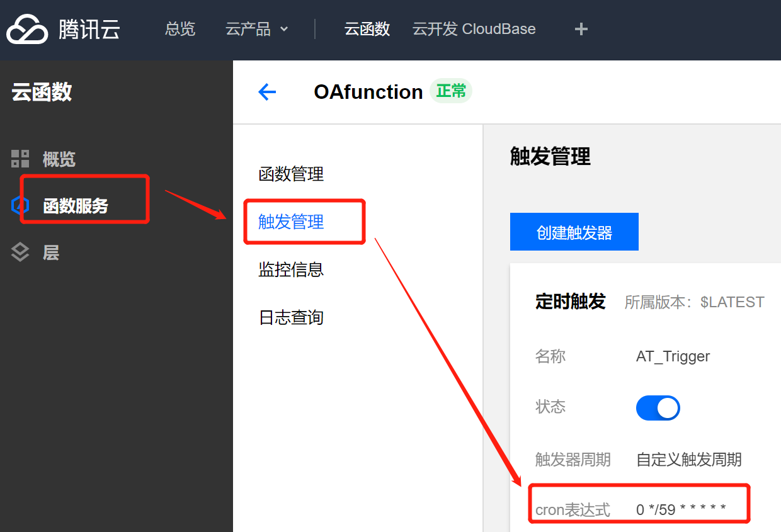Open 监控信息 in the function menu
Image resolution: width=781 pixels, height=532 pixels.
coord(291,269)
